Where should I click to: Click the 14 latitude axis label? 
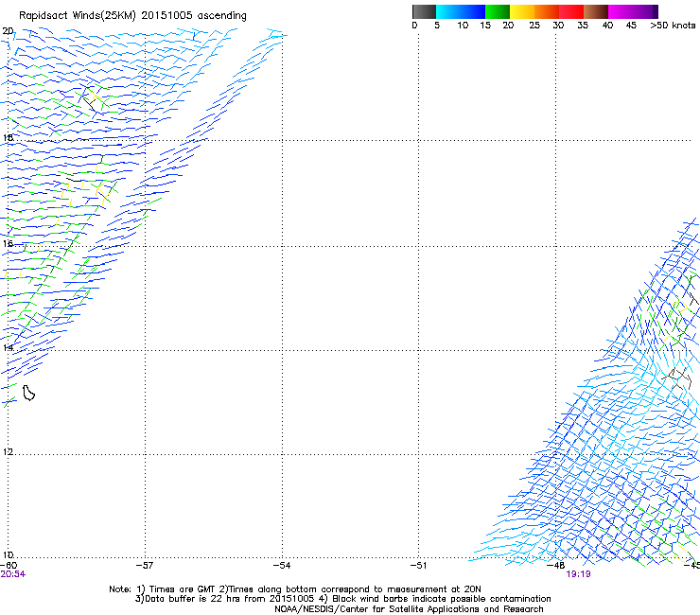click(x=8, y=347)
